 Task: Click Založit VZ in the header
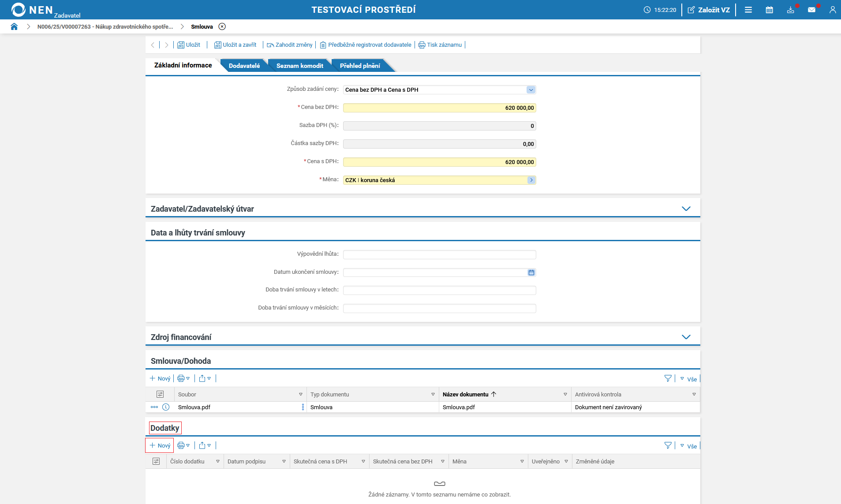709,10
